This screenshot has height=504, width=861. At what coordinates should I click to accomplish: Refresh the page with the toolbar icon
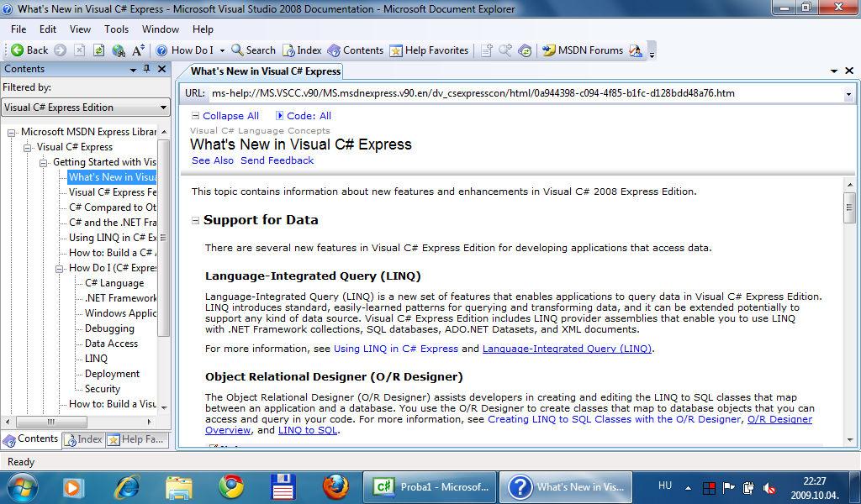[x=99, y=50]
